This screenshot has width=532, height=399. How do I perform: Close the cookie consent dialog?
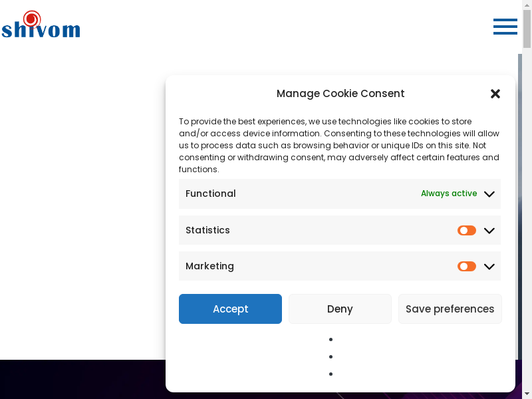coord(495,94)
